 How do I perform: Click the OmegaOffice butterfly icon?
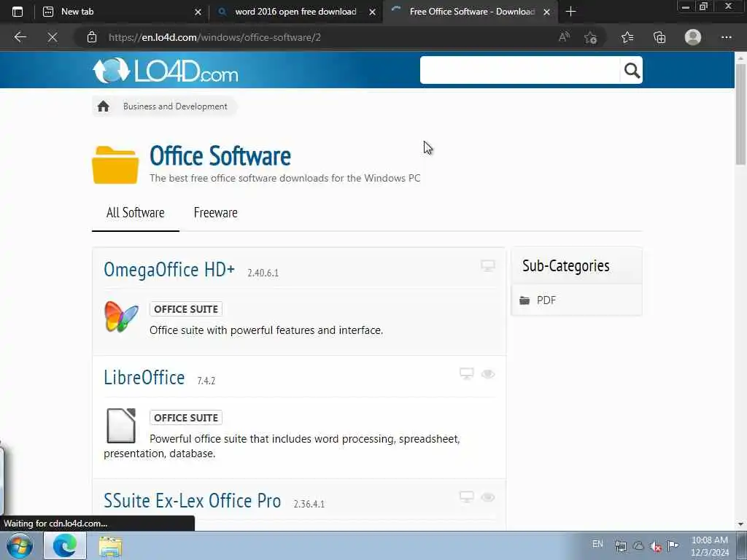pos(121,316)
